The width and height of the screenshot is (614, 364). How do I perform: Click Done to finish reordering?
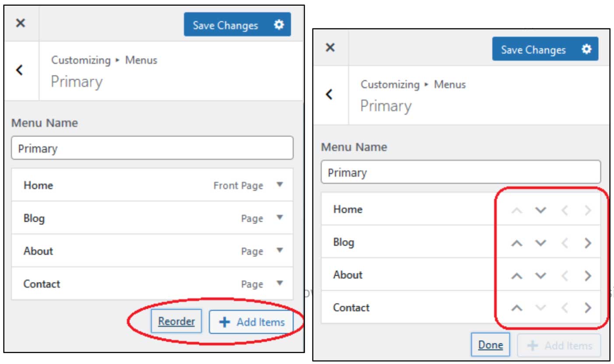click(x=490, y=344)
